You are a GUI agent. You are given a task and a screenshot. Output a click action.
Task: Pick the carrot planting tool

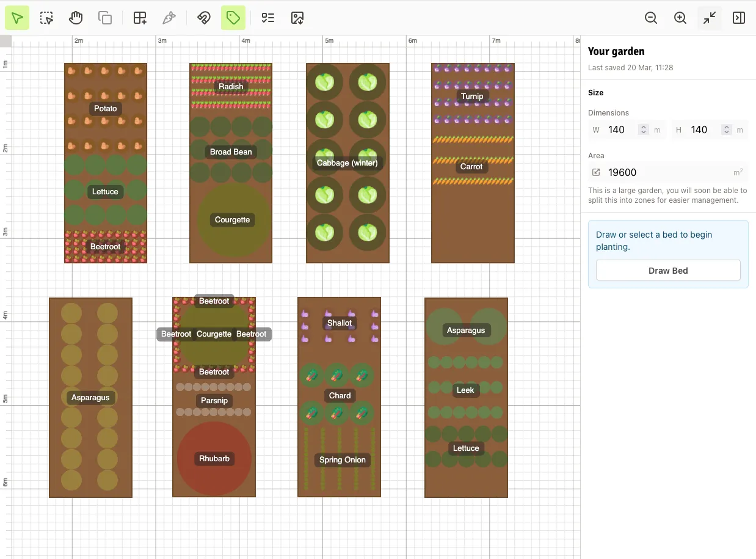[x=169, y=18]
